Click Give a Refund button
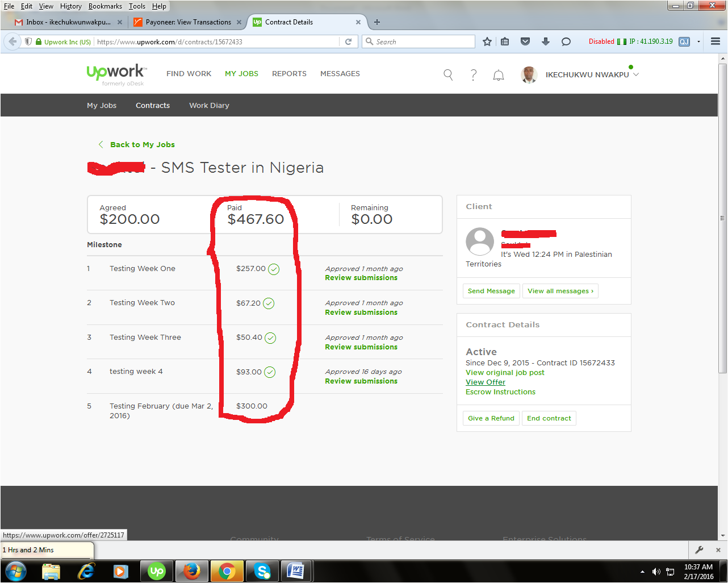Image resolution: width=728 pixels, height=583 pixels. click(491, 418)
